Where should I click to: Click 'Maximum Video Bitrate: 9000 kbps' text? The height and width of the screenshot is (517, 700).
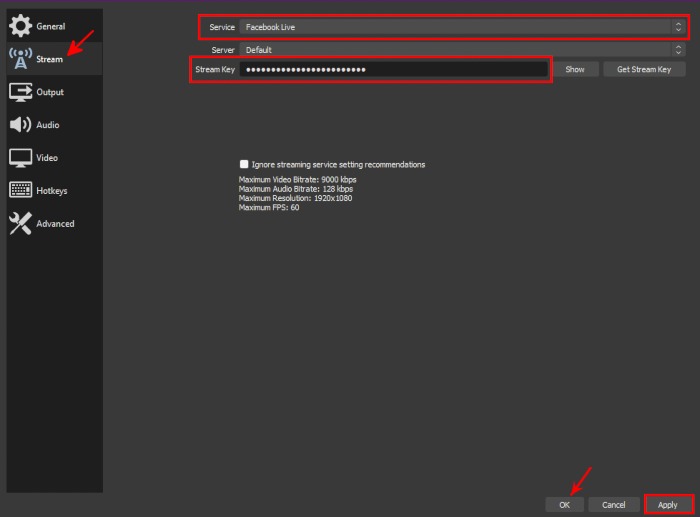click(x=297, y=179)
